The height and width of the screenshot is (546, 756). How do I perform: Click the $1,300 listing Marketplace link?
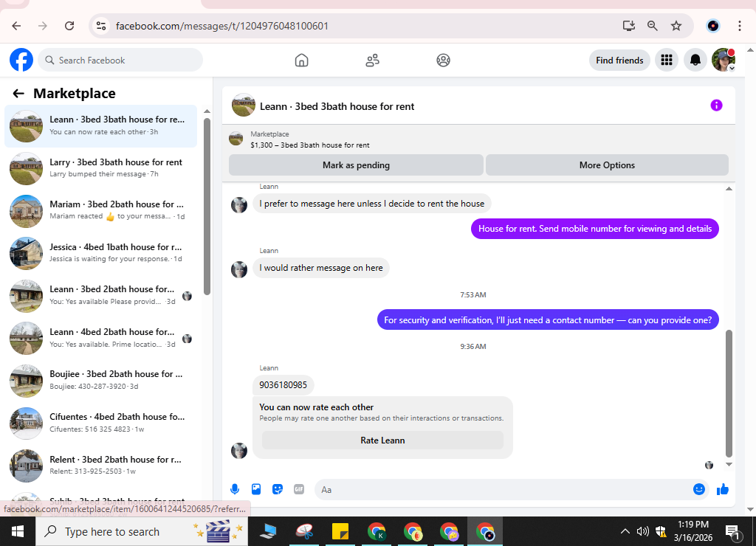[x=310, y=145]
